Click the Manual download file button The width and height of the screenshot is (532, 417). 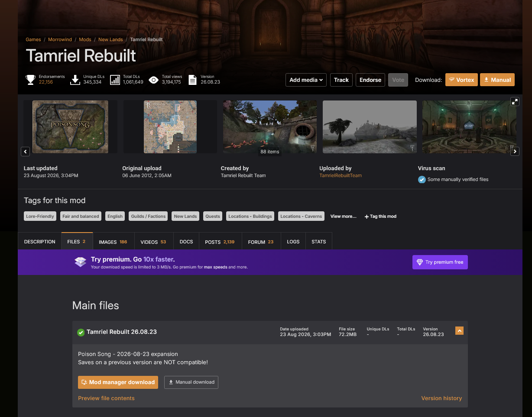(x=191, y=382)
